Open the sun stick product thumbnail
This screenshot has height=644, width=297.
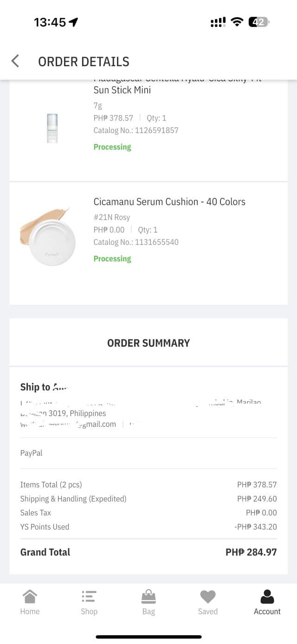point(52,128)
